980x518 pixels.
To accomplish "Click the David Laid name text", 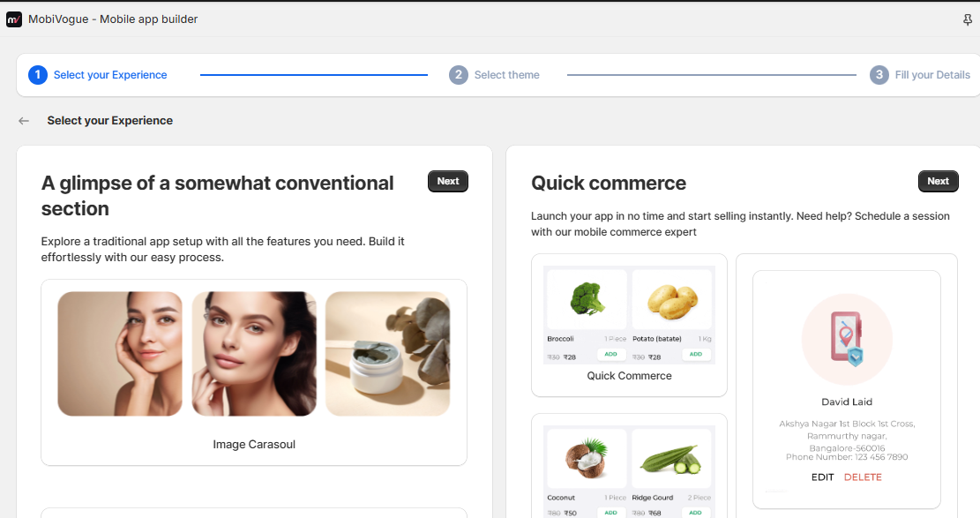I will point(847,402).
